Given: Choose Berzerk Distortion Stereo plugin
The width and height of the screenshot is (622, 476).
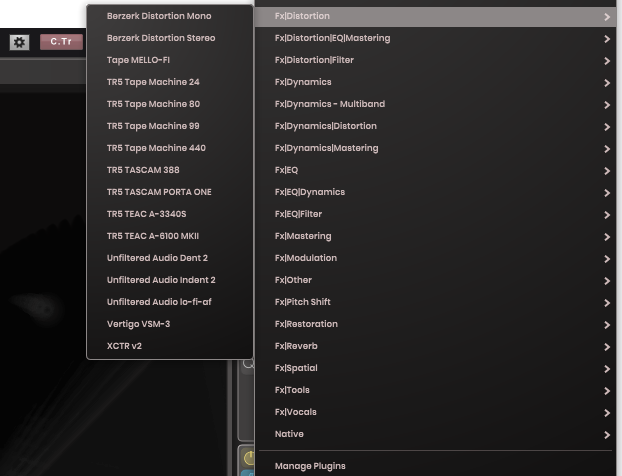Looking at the screenshot, I should pos(170,38).
